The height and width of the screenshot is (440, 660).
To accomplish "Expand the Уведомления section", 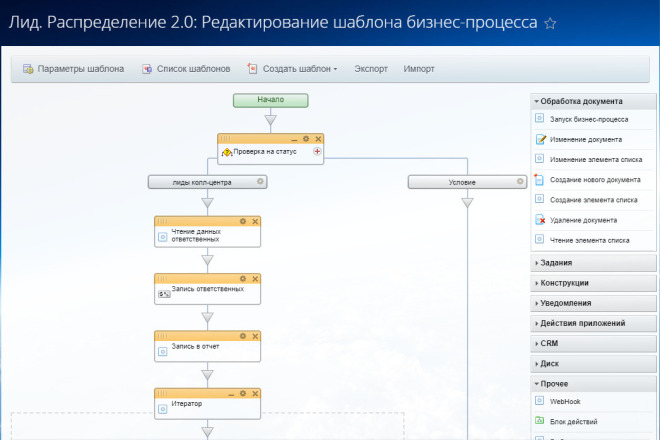I will click(x=593, y=303).
